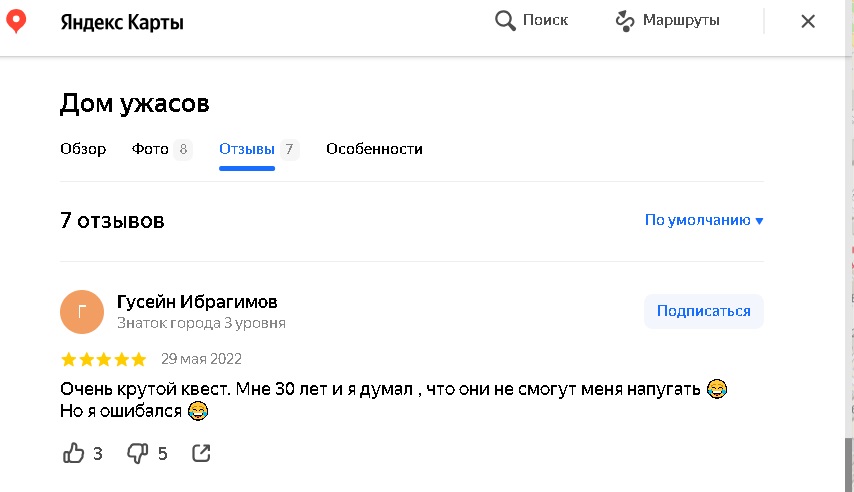
Task: Switch to the Обзор tab
Action: pyautogui.click(x=83, y=149)
